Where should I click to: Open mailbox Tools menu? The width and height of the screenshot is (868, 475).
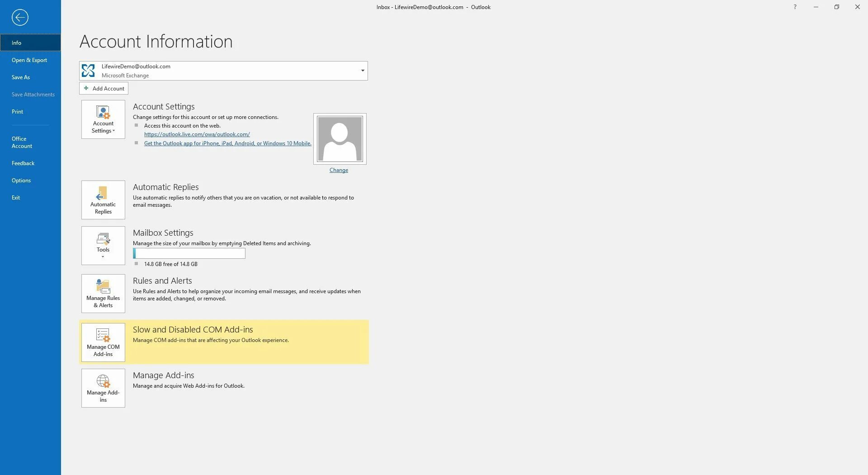pos(103,246)
